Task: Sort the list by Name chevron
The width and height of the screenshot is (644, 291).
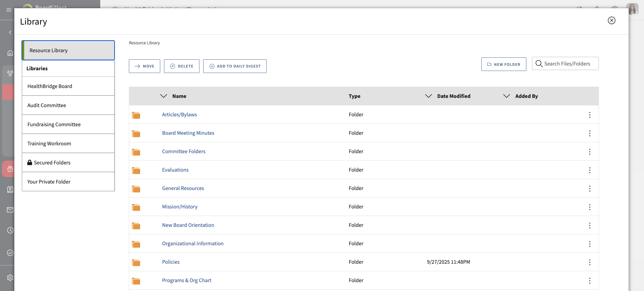Action: tap(164, 96)
